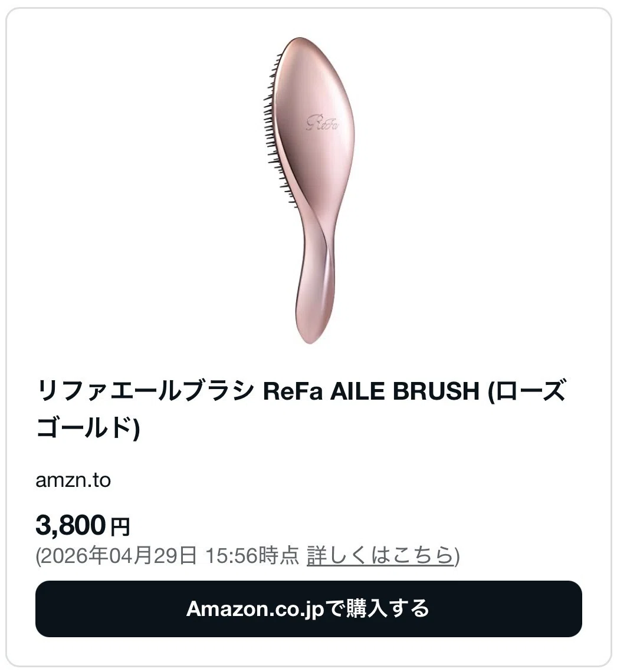Click the black bristles of the brush
The height and width of the screenshot is (672, 617).
click(x=274, y=124)
